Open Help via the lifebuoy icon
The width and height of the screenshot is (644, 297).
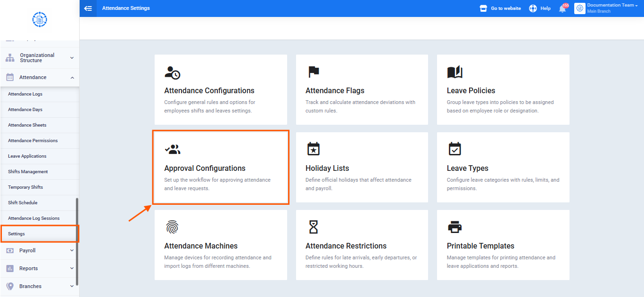click(533, 8)
